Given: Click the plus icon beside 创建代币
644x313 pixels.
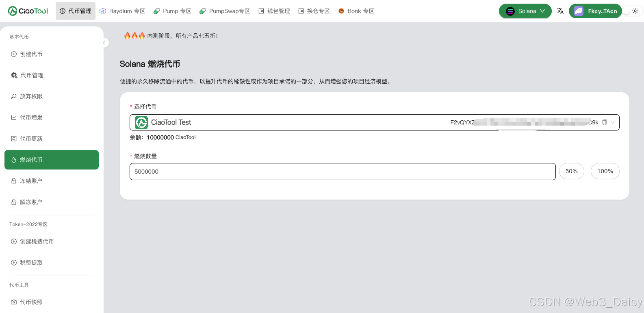Looking at the screenshot, I should point(14,54).
